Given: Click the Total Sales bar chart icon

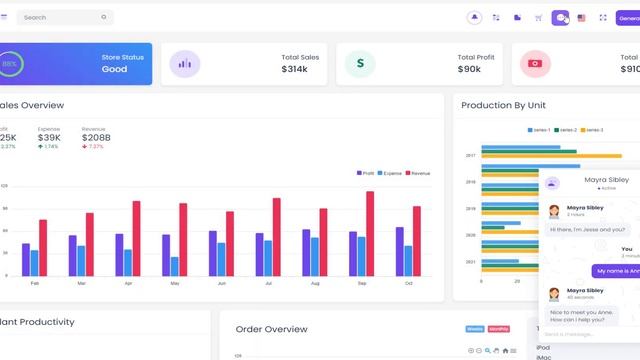Looking at the screenshot, I should click(x=184, y=64).
